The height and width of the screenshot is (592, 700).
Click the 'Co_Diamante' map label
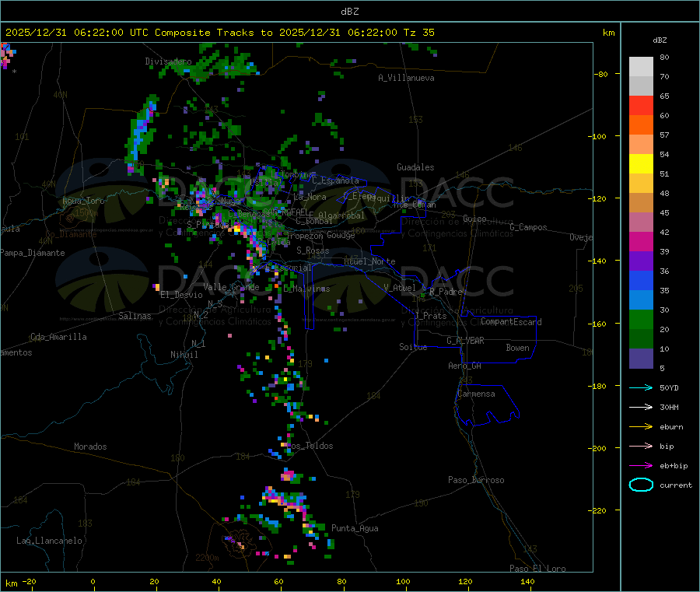(x=71, y=234)
